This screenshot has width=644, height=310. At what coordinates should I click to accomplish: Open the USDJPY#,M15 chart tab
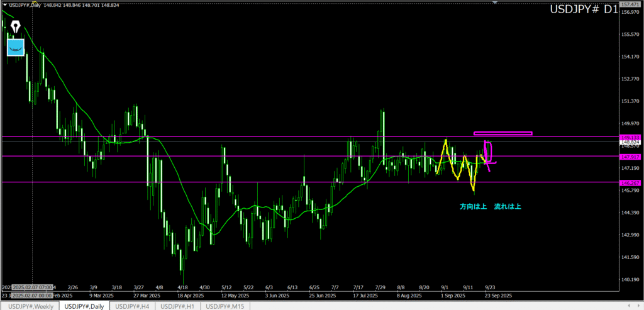pyautogui.click(x=225, y=306)
